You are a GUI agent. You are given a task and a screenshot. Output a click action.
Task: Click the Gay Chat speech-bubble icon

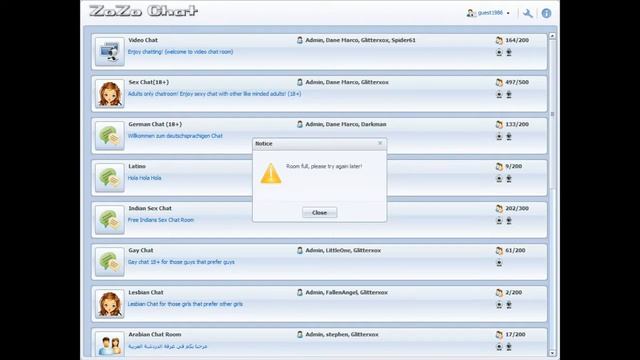pyautogui.click(x=109, y=262)
